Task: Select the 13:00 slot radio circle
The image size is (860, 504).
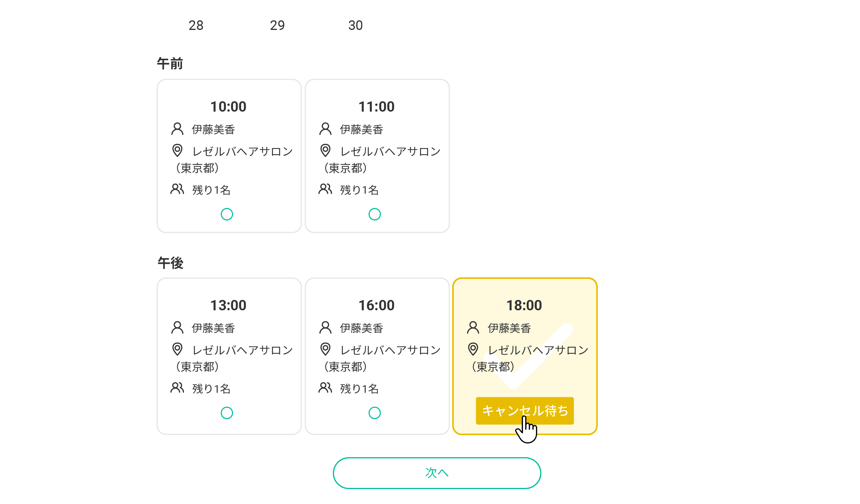Action: tap(227, 413)
